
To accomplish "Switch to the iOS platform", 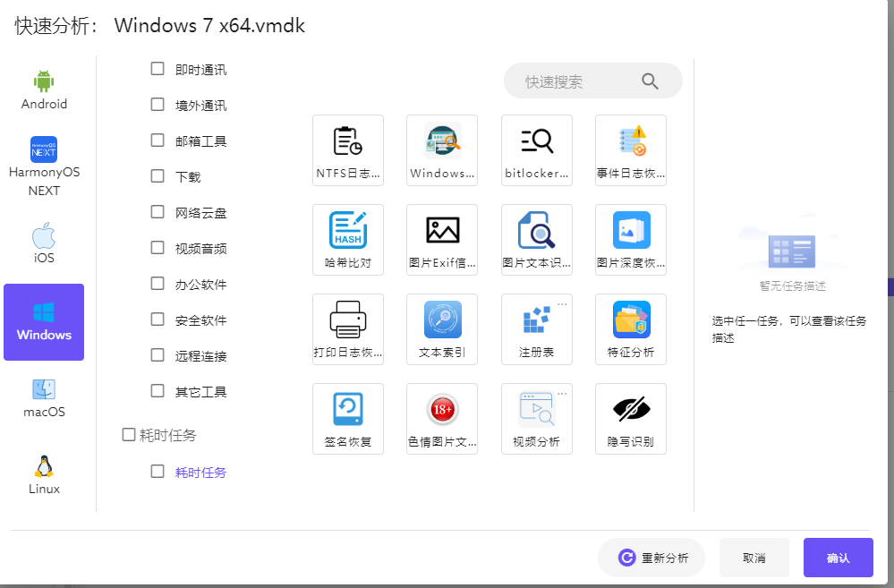I will click(44, 243).
